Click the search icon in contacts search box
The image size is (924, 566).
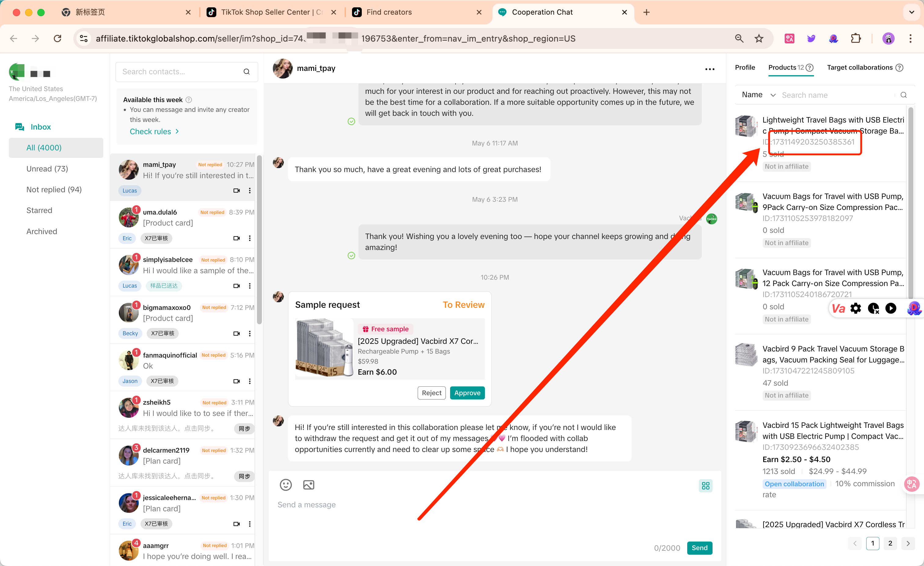click(x=246, y=72)
